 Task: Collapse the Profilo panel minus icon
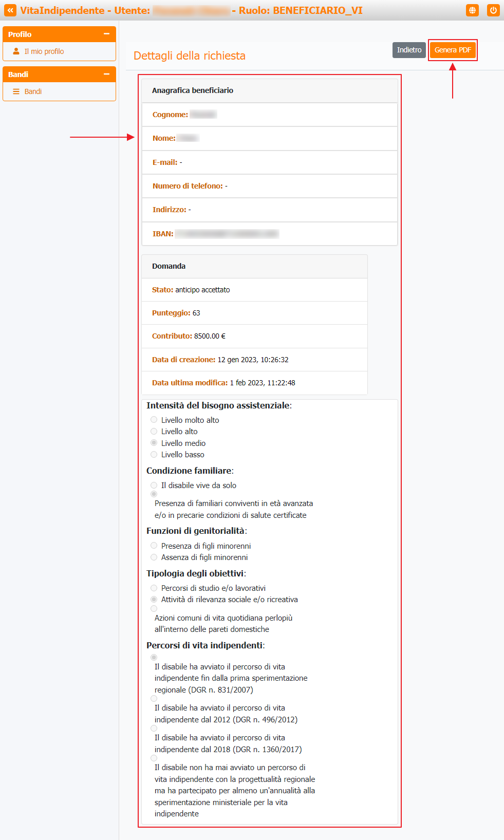pyautogui.click(x=106, y=34)
